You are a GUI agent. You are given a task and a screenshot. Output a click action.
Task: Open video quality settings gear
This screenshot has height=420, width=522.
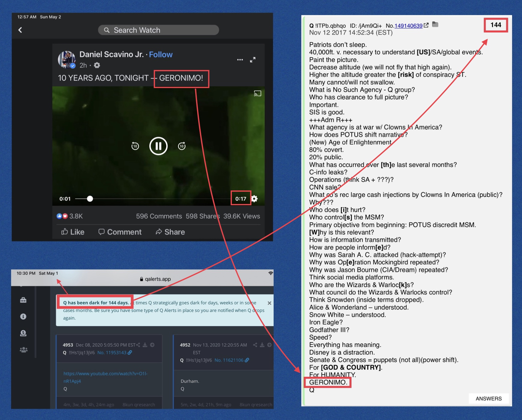[x=254, y=199]
